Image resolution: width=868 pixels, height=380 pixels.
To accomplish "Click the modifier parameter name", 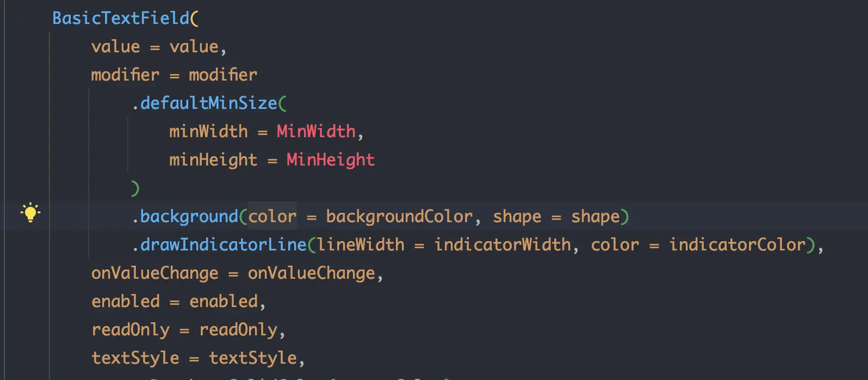I will (125, 75).
